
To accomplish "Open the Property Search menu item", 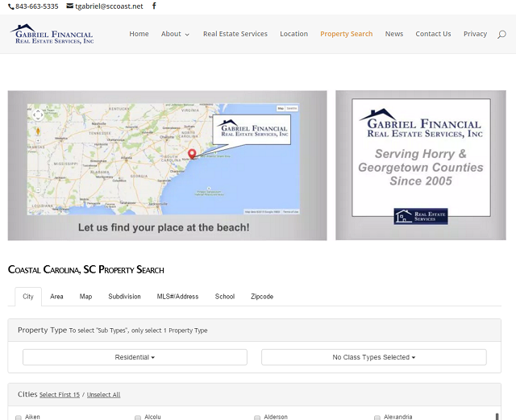I will tap(347, 34).
